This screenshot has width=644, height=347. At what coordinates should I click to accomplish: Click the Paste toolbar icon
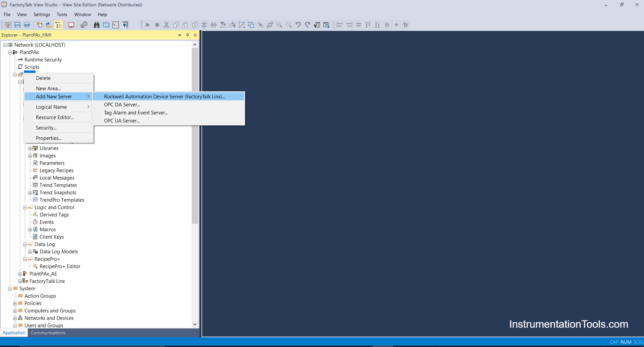point(185,25)
